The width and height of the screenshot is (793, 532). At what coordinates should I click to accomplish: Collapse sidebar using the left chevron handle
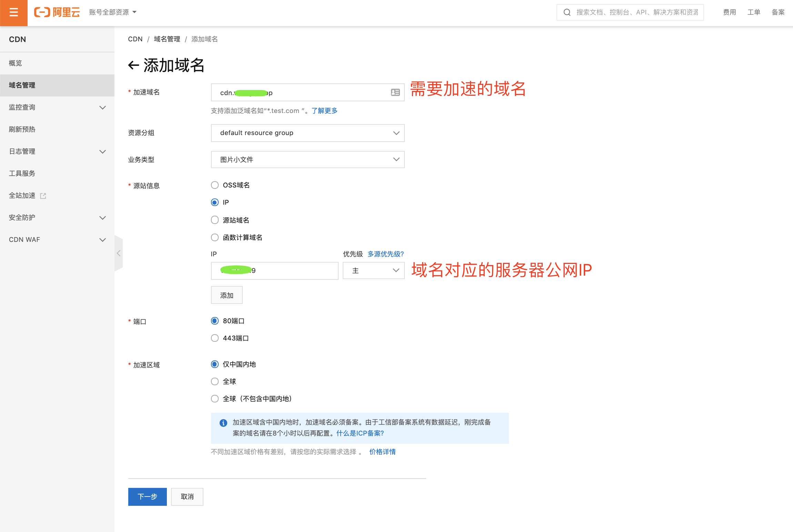click(118, 253)
